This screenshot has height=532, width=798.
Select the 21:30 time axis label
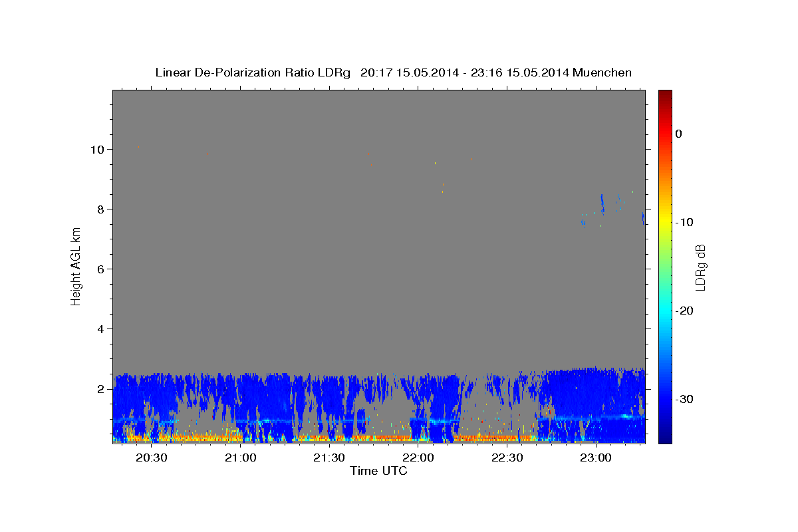(x=329, y=458)
